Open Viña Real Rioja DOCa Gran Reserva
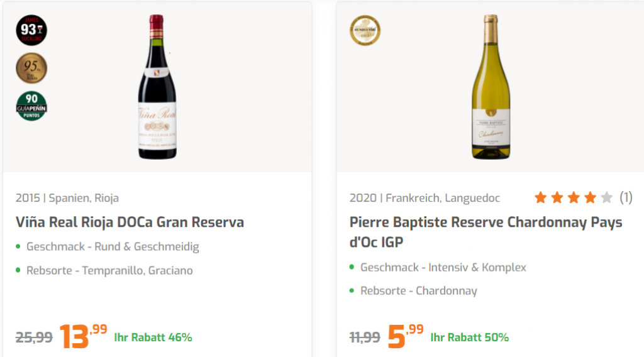The image size is (644, 357). (x=130, y=222)
